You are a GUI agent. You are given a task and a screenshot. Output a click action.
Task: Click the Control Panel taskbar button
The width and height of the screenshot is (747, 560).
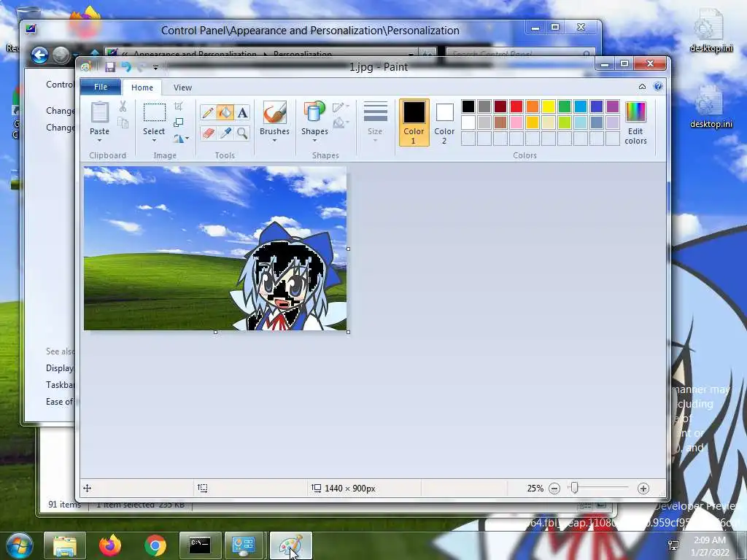coord(244,545)
